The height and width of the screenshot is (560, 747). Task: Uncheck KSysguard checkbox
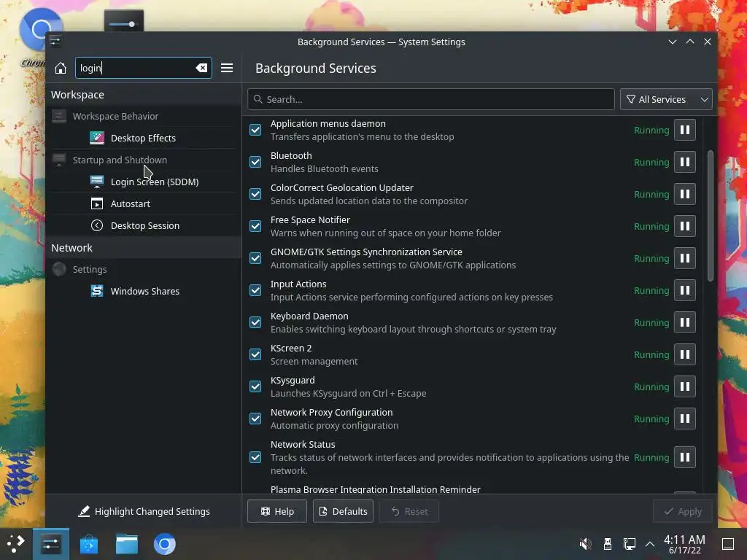click(255, 386)
